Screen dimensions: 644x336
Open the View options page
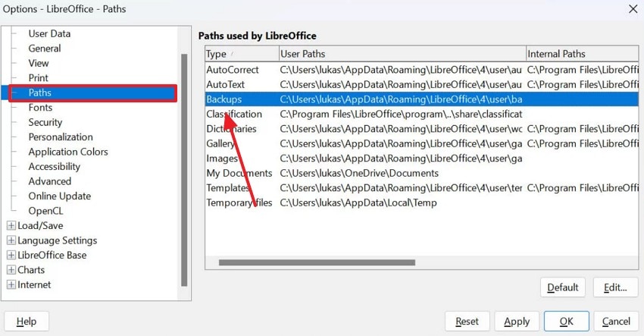pos(38,64)
